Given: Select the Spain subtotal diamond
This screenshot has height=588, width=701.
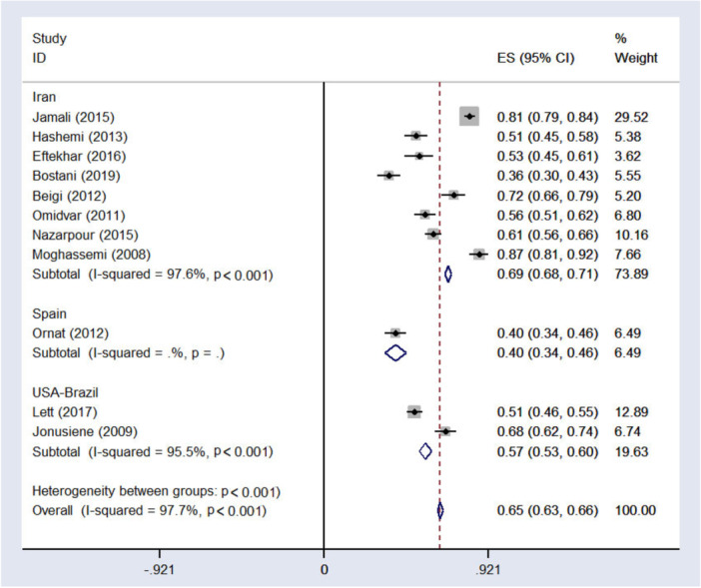Looking at the screenshot, I should pos(395,352).
